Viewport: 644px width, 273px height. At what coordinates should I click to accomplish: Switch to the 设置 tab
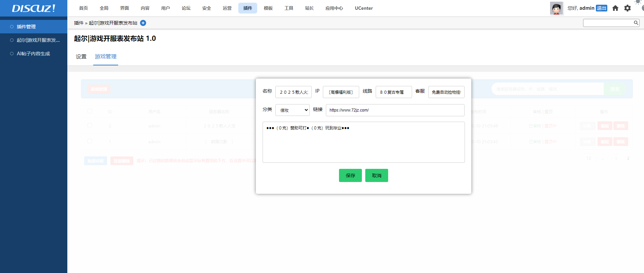coord(81,57)
